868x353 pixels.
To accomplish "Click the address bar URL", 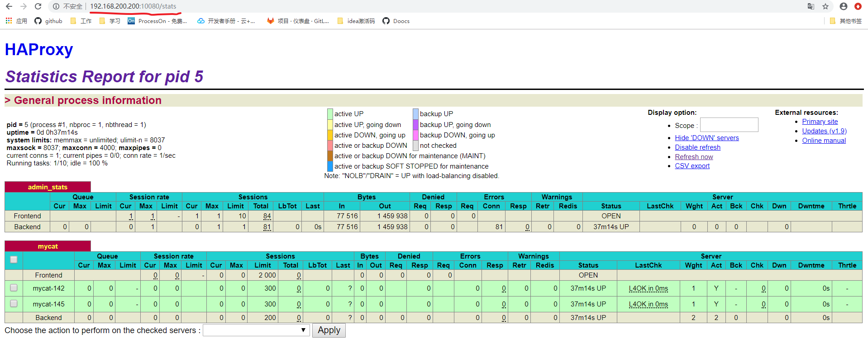I will pyautogui.click(x=133, y=6).
